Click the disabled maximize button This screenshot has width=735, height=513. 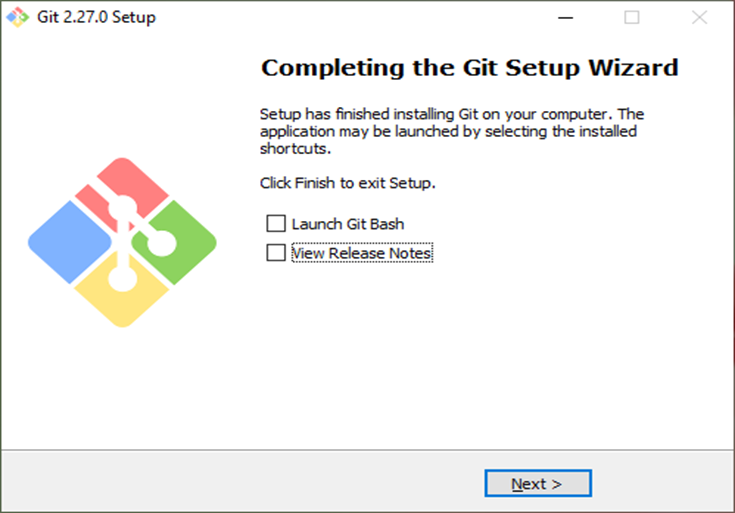pos(632,17)
